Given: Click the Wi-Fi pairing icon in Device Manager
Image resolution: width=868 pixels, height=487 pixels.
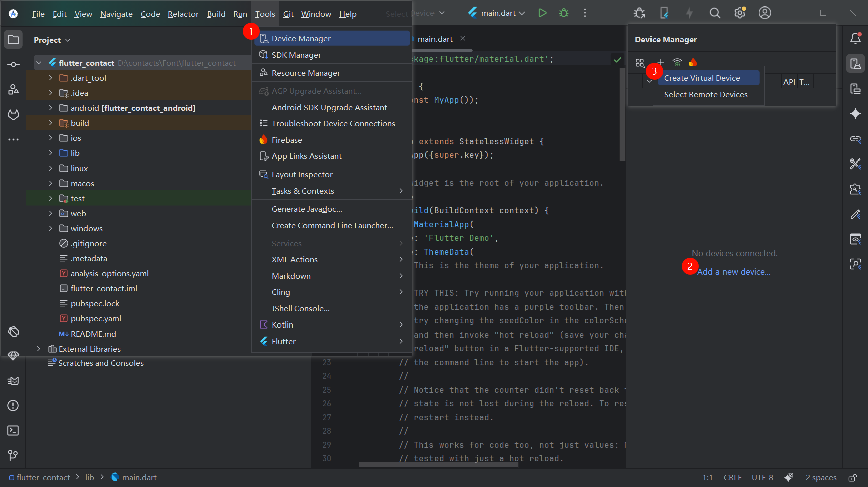Looking at the screenshot, I should 677,62.
